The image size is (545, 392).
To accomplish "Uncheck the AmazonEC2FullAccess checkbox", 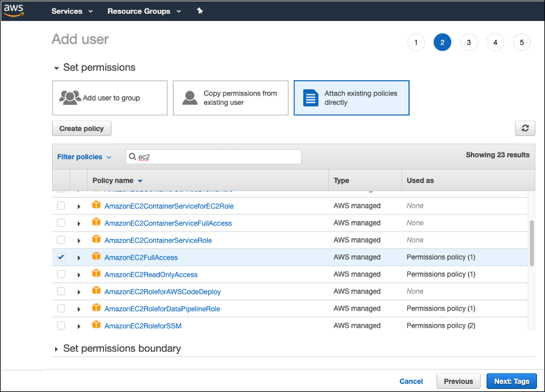I will pos(61,257).
